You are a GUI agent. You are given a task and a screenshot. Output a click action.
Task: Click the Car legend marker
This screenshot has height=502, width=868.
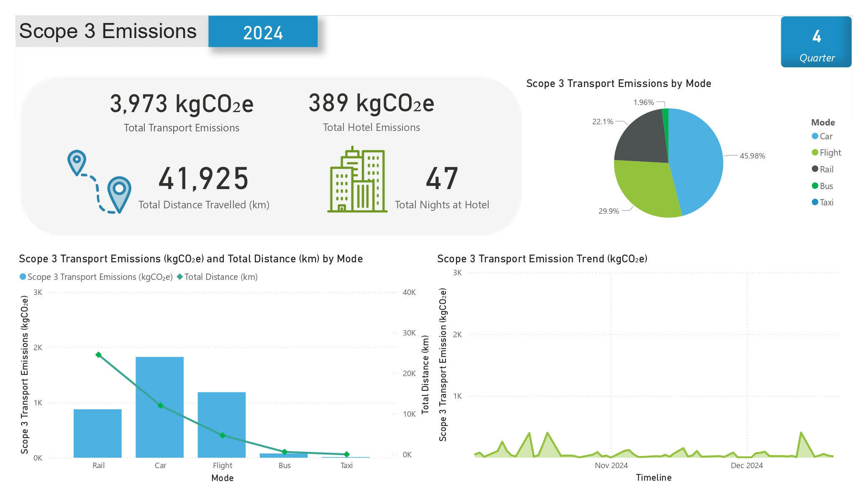tap(815, 136)
